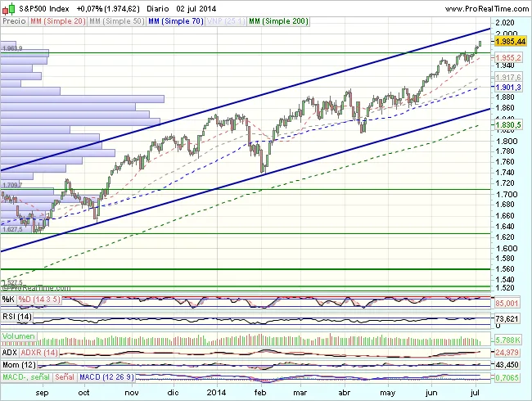
Task: Select the Precio label tab
Action: 14,21
